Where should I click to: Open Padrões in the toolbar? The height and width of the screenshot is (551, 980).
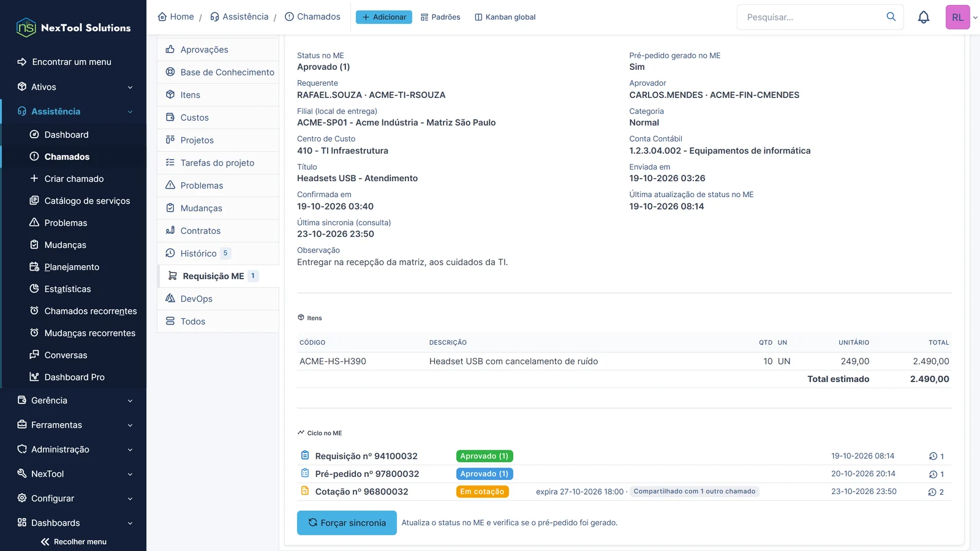point(440,17)
